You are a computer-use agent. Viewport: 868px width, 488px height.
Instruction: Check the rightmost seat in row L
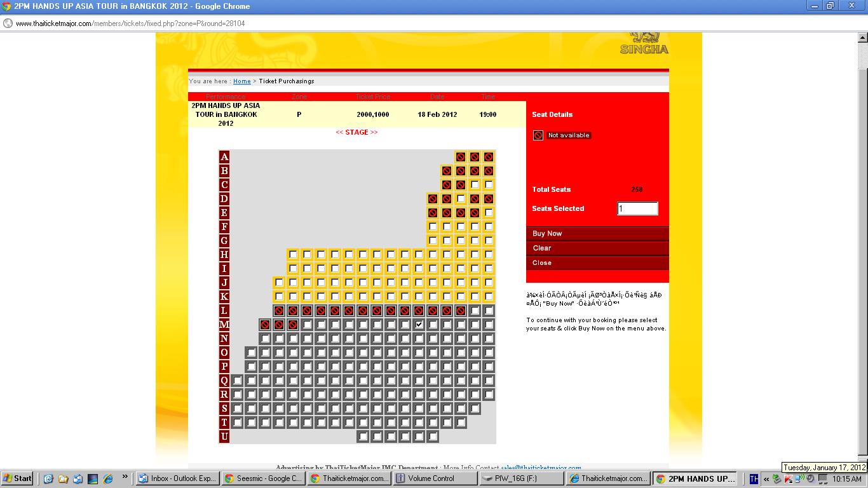489,311
